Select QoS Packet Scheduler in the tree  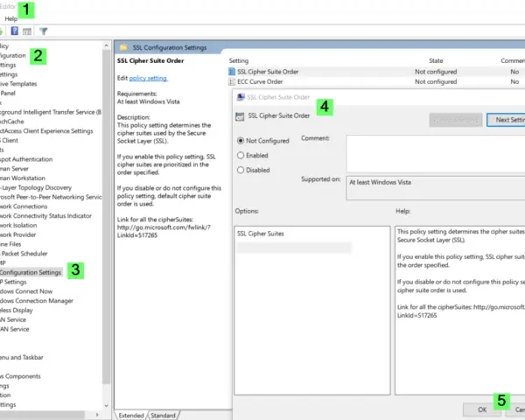click(24, 253)
